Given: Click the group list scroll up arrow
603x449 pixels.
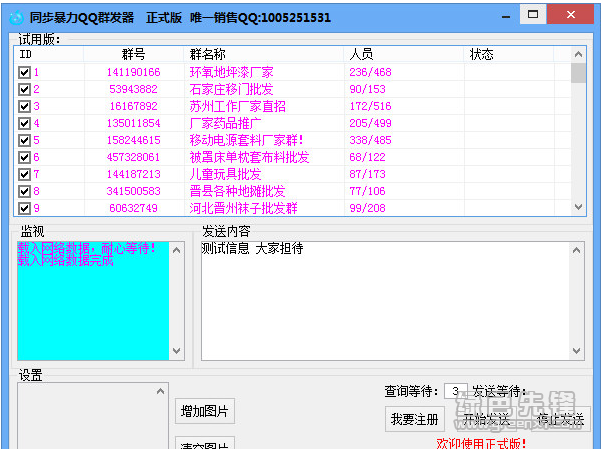Looking at the screenshot, I should pyautogui.click(x=578, y=55).
